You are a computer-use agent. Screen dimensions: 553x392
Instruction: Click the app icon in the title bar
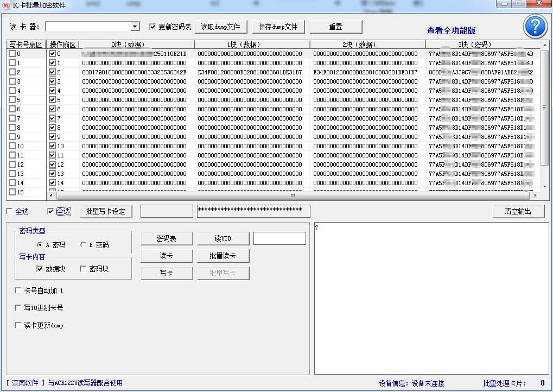(x=7, y=5)
